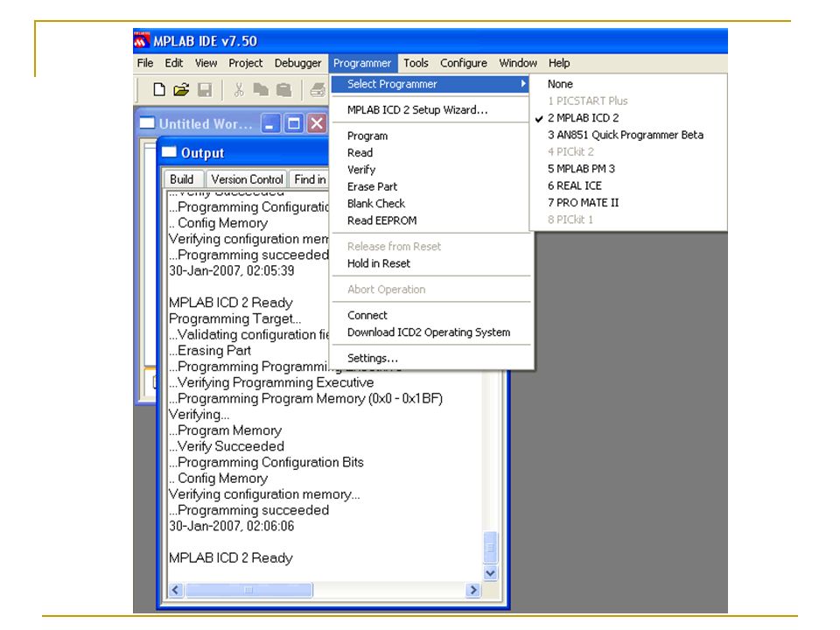This screenshot has height=630, width=840.
Task: Open the Window menu
Action: point(518,63)
